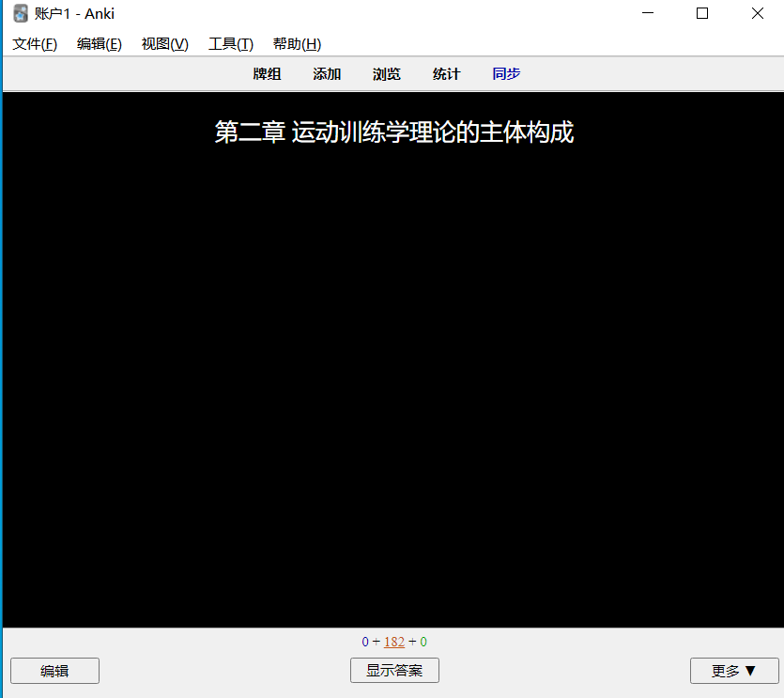This screenshot has width=784, height=698.
Task: Minimize the Anki window
Action: [648, 13]
